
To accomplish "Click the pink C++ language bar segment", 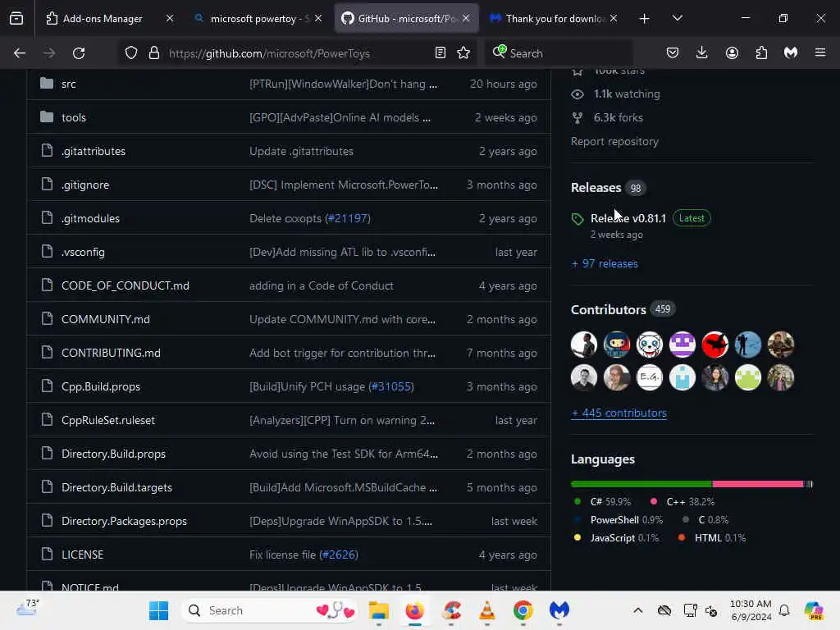I will coord(757,484).
